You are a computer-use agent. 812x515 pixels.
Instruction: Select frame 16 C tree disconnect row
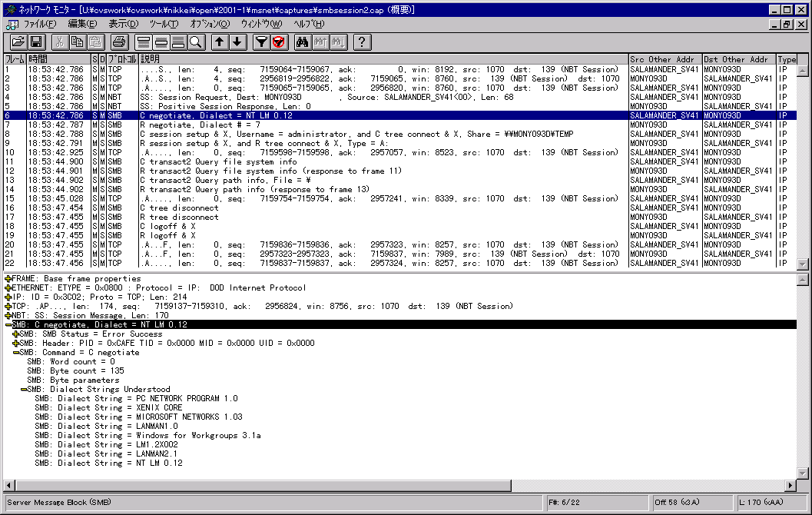(399, 208)
